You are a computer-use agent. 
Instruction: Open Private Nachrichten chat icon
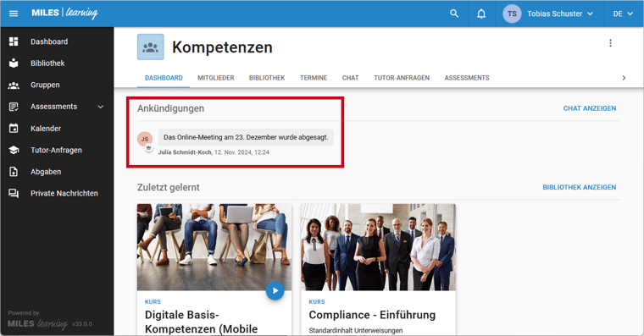pyautogui.click(x=14, y=193)
